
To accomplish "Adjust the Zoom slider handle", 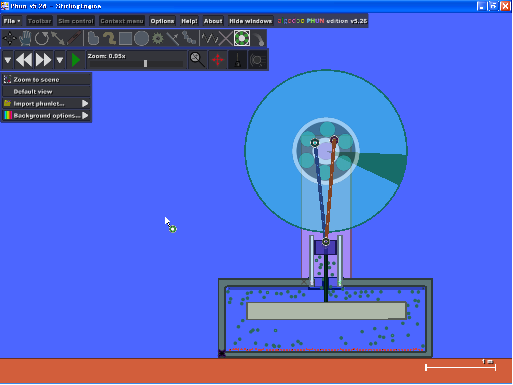I will 145,63.
